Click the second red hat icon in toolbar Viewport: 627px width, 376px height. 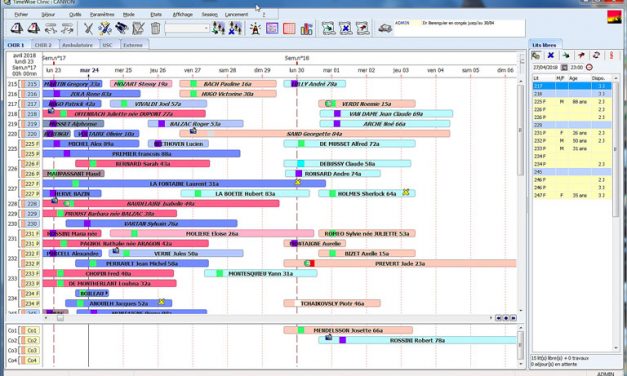[x=34, y=28]
